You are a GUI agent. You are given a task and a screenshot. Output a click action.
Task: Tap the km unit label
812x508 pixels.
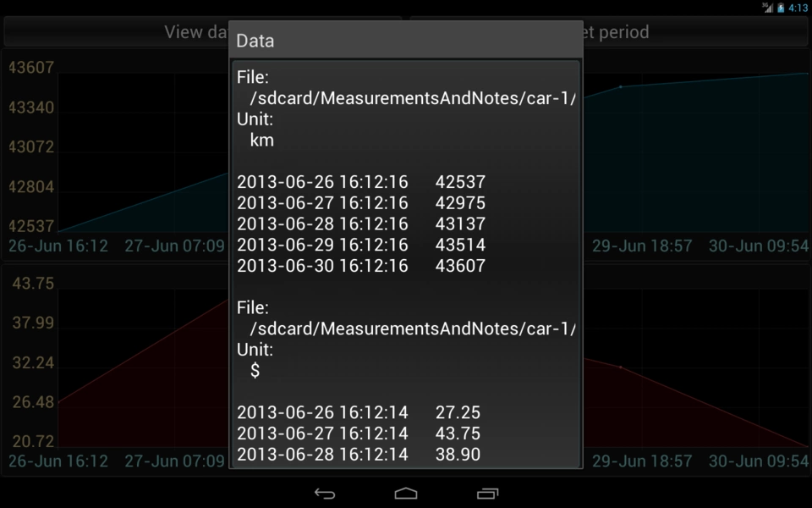[262, 141]
